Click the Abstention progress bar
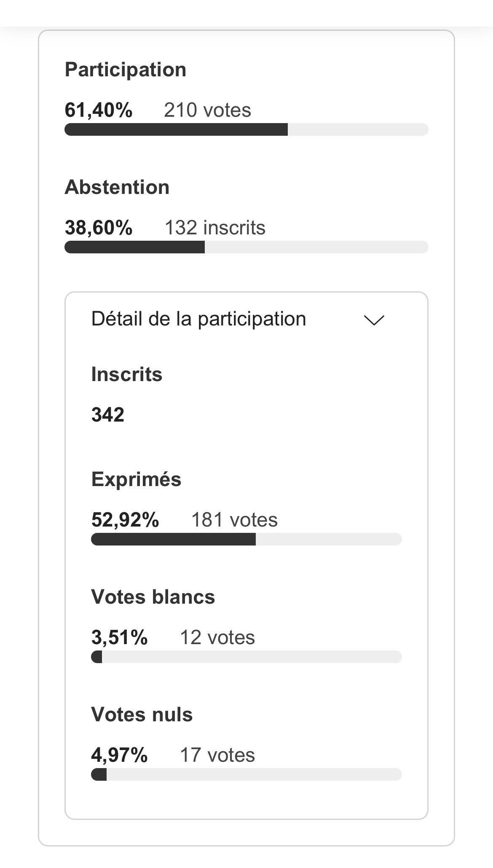Screen dimensions: 493x868 246,247
